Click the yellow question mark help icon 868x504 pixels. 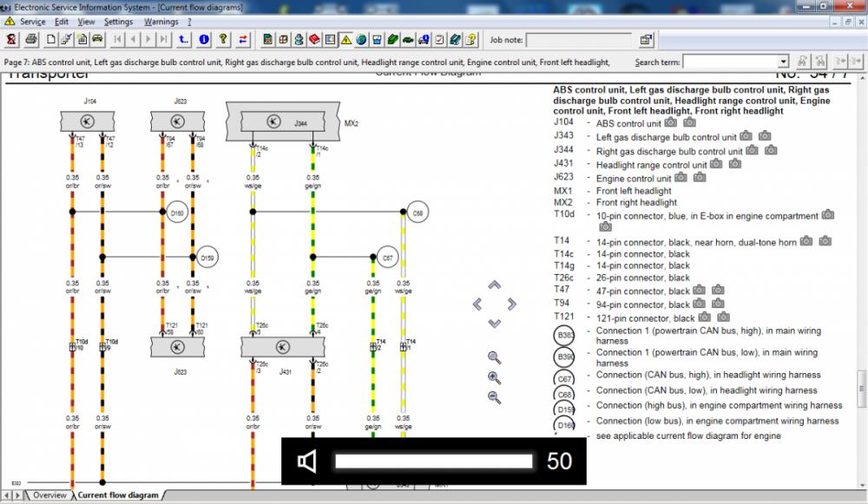[x=223, y=40]
